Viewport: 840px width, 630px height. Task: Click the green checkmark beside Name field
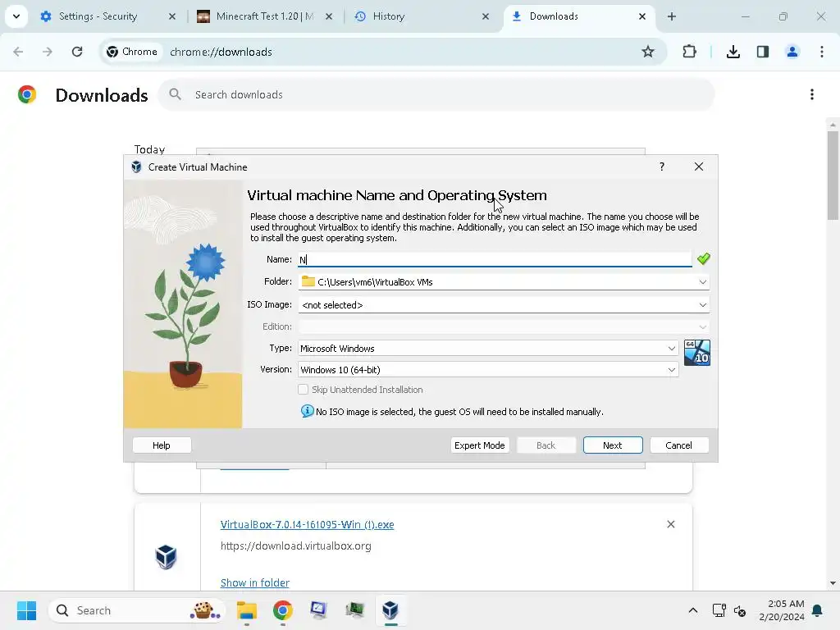click(x=703, y=259)
